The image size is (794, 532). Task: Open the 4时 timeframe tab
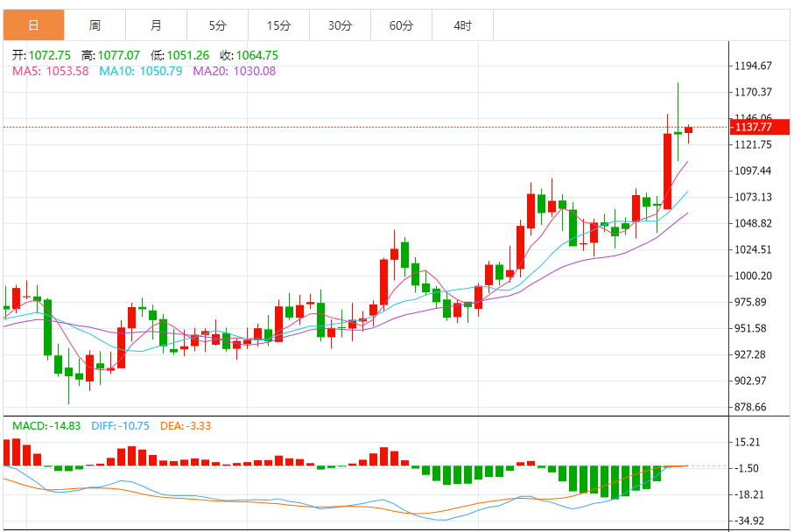(x=463, y=24)
